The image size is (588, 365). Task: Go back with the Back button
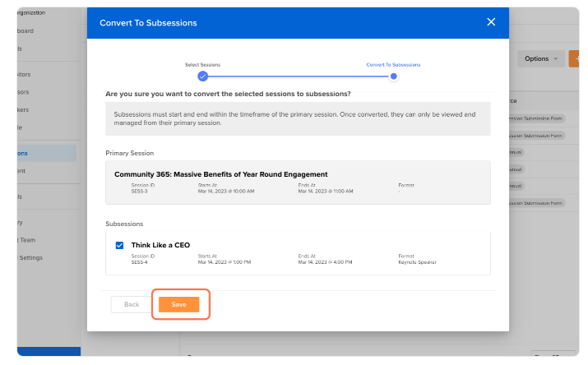pyautogui.click(x=132, y=304)
